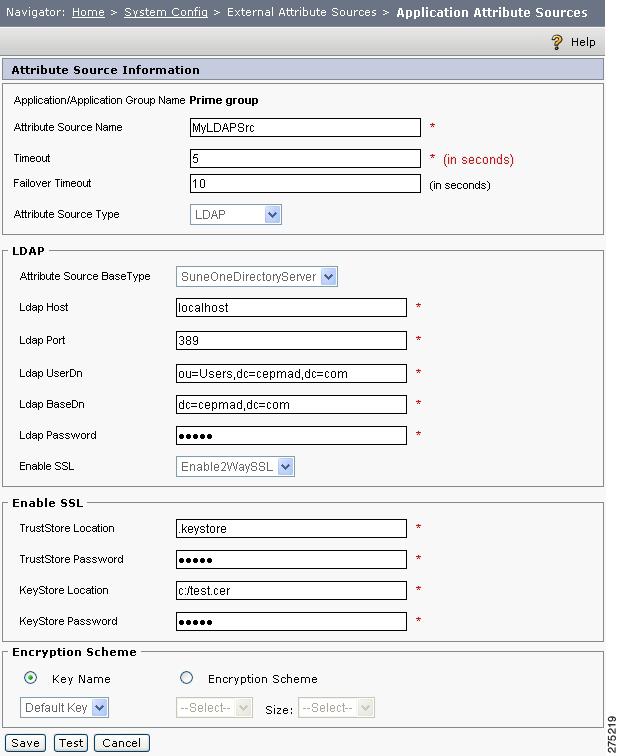Open the Enable SSL dropdown
This screenshot has height=756, width=619.
235,467
